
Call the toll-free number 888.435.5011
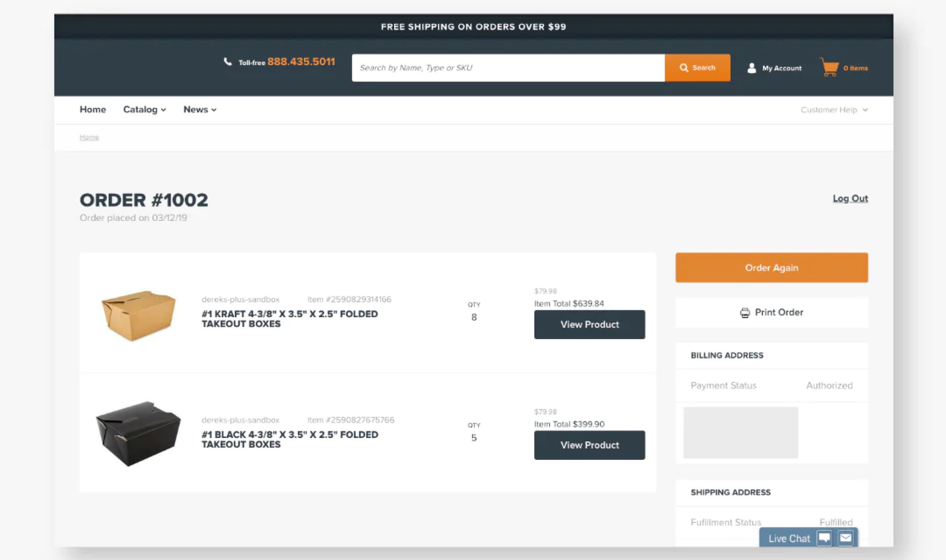point(301,62)
